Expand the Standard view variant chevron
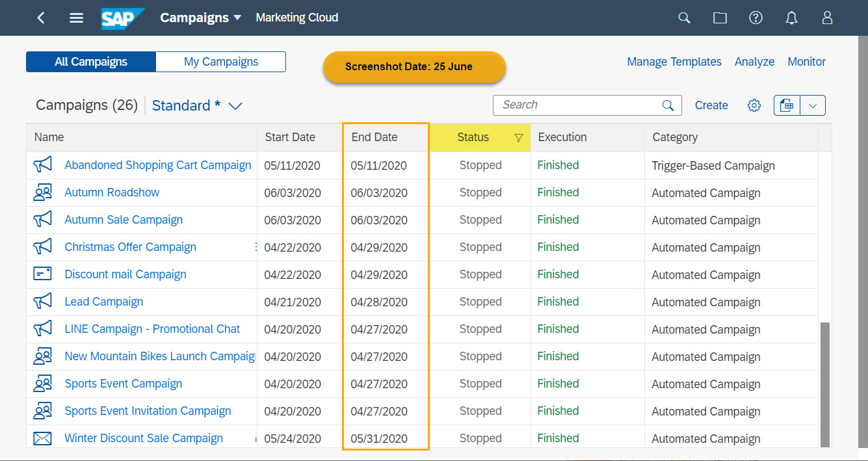The height and width of the screenshot is (461, 868). click(235, 106)
